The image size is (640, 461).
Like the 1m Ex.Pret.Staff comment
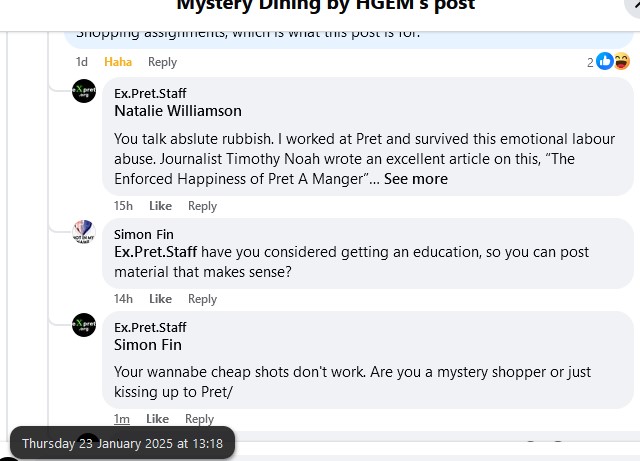tap(156, 419)
